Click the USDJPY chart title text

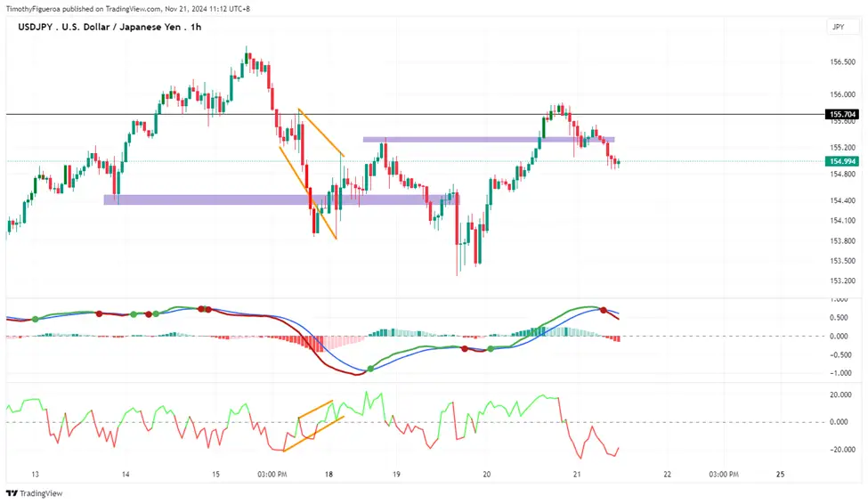tap(110, 27)
